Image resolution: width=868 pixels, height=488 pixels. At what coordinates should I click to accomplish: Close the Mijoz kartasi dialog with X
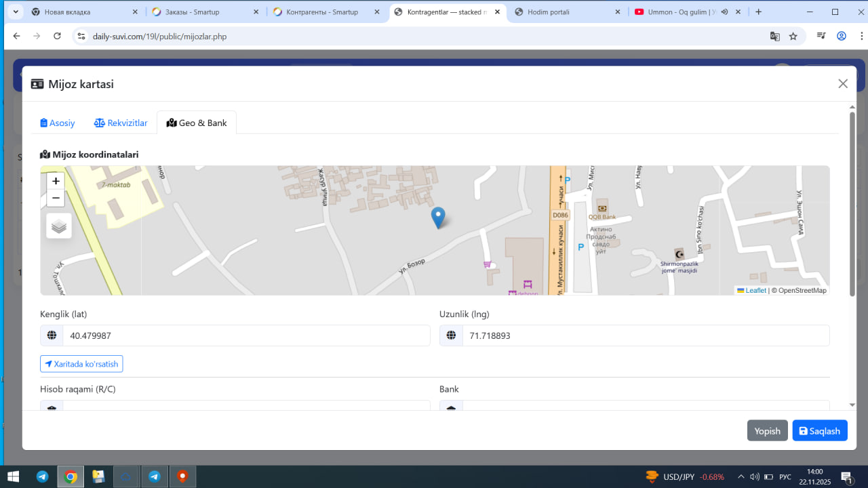tap(843, 83)
